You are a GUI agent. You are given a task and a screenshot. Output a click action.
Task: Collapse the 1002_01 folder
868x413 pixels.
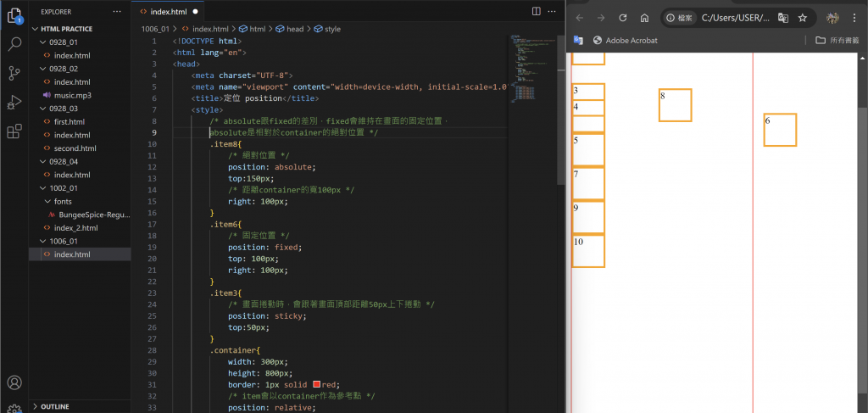44,188
